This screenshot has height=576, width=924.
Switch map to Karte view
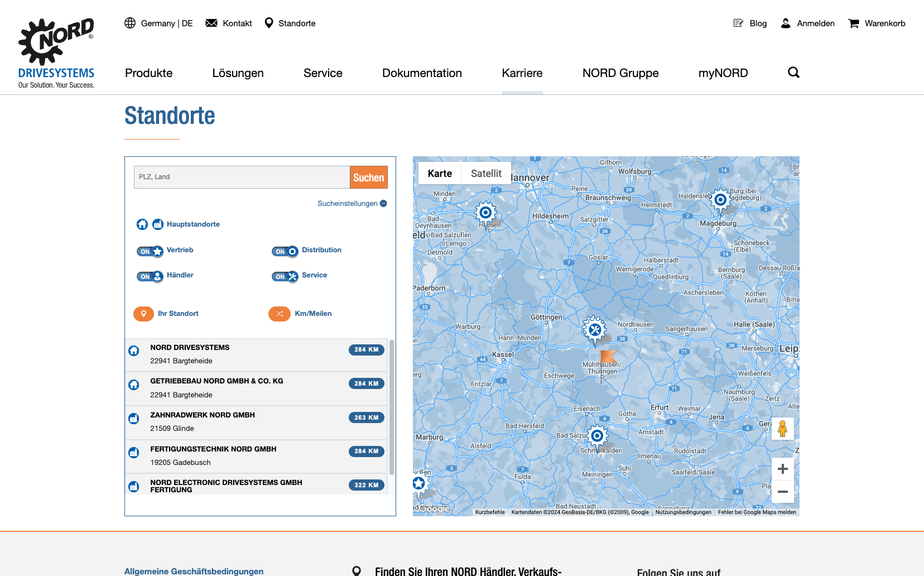(x=440, y=174)
